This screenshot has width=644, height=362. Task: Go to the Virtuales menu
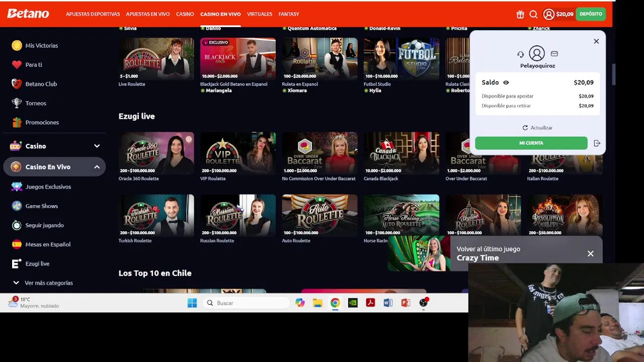260,14
